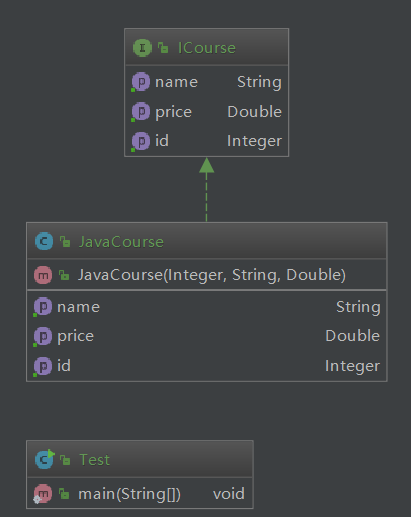Select the id property in ICourse

[207, 141]
